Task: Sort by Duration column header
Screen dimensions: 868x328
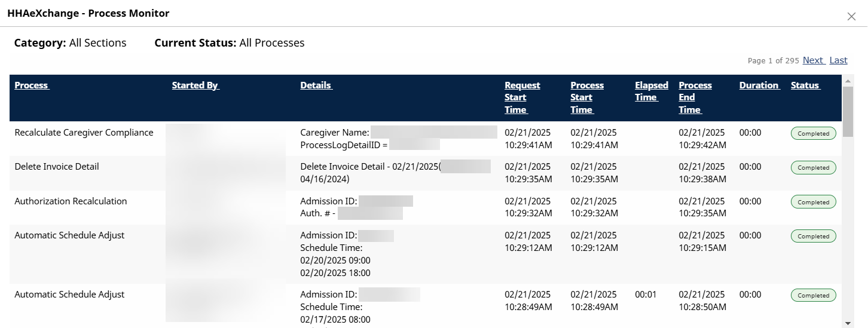Action: coord(759,85)
